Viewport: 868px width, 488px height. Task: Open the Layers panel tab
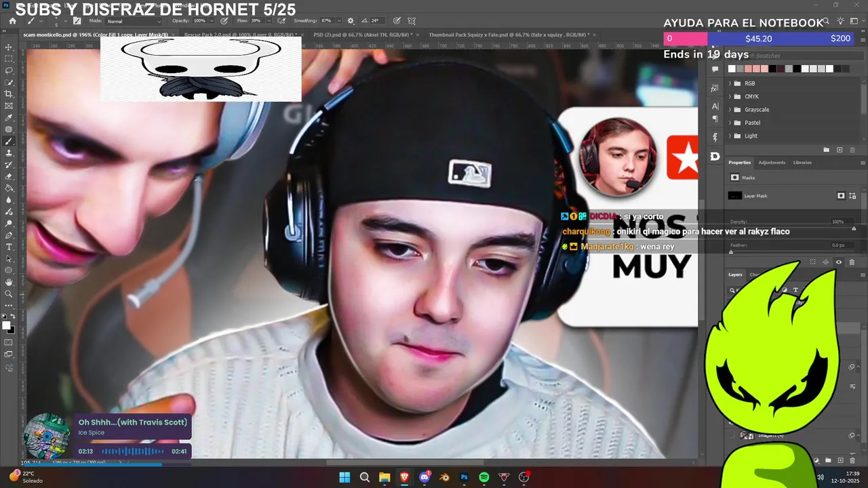(x=736, y=274)
